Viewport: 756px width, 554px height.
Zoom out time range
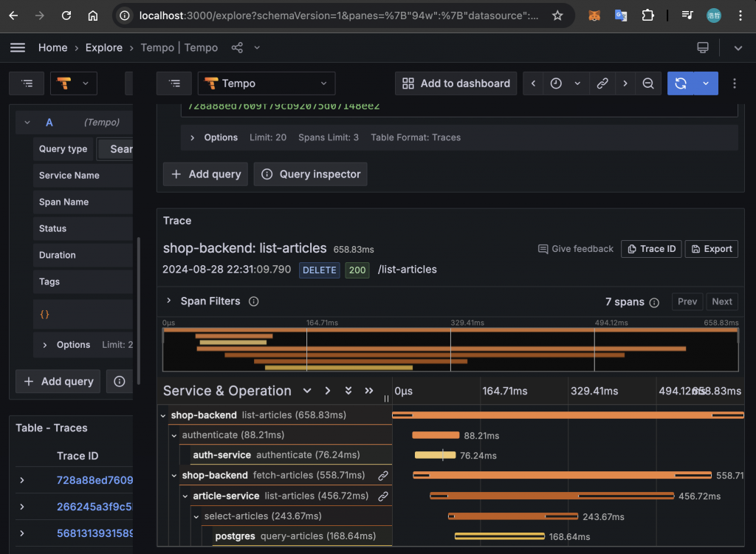click(648, 83)
